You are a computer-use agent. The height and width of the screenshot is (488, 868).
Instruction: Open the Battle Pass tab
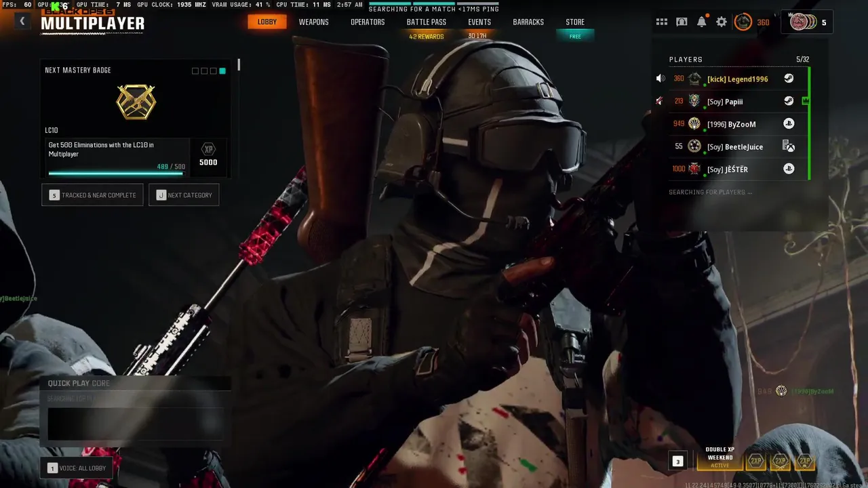[x=427, y=22]
